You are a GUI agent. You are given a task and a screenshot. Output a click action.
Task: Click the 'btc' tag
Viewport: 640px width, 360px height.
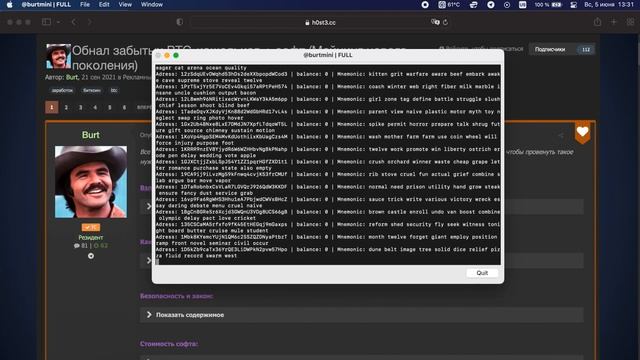pos(114,91)
